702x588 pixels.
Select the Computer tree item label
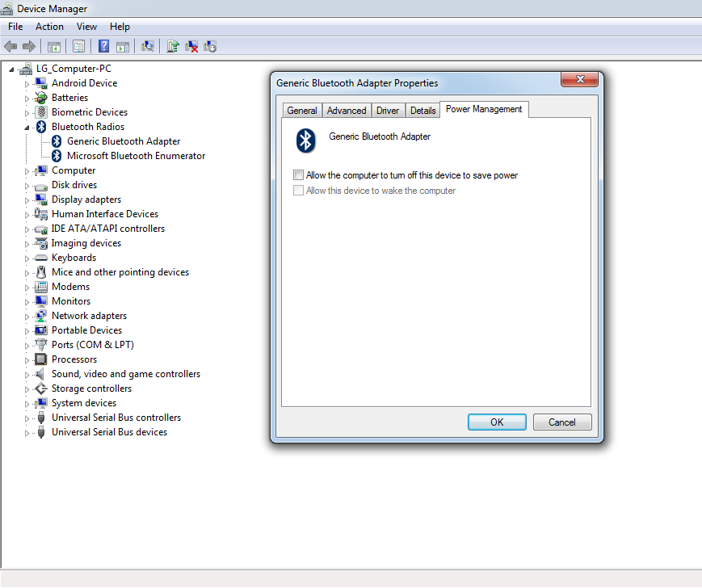(74, 170)
